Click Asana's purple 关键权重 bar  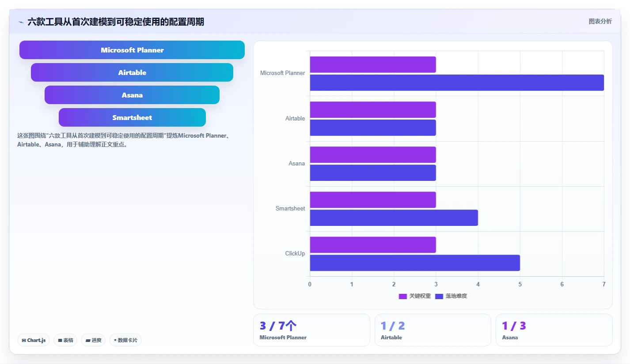coord(373,154)
